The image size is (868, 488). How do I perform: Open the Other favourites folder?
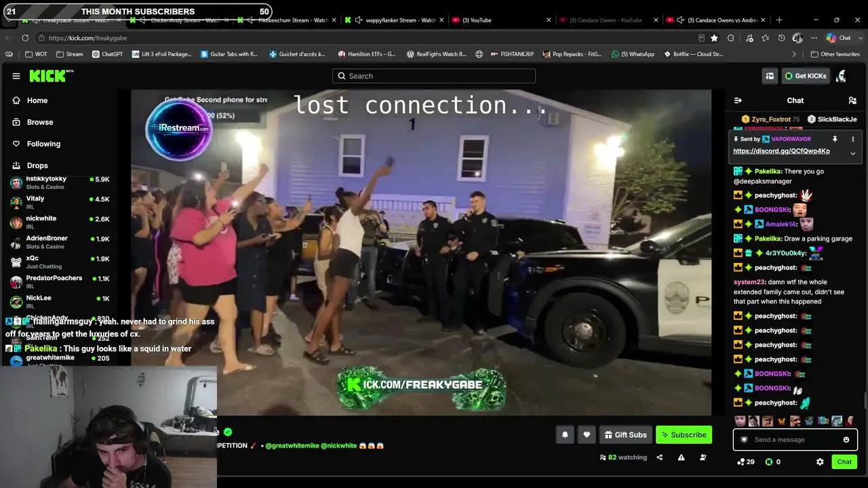click(x=835, y=54)
